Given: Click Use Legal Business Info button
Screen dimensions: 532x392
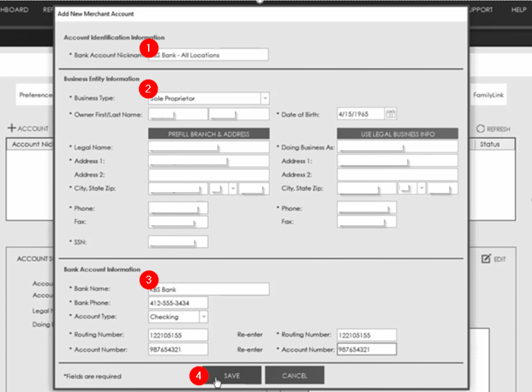Looking at the screenshot, I should pos(397,134).
